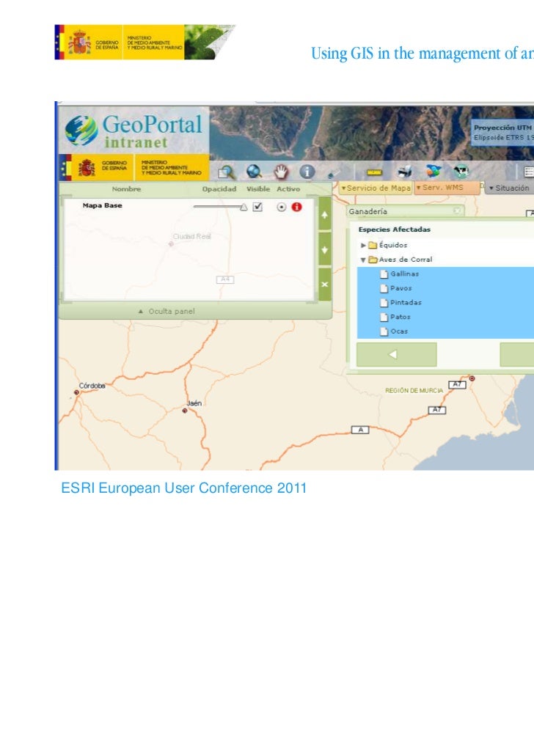The width and height of the screenshot is (534, 756).
Task: Click the Mapa Base layer name
Action: pyautogui.click(x=102, y=205)
